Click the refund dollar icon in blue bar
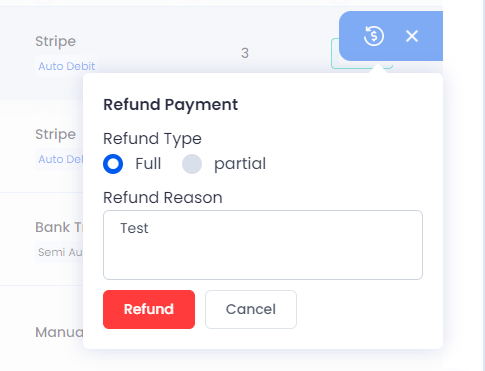485x371 pixels. click(374, 36)
